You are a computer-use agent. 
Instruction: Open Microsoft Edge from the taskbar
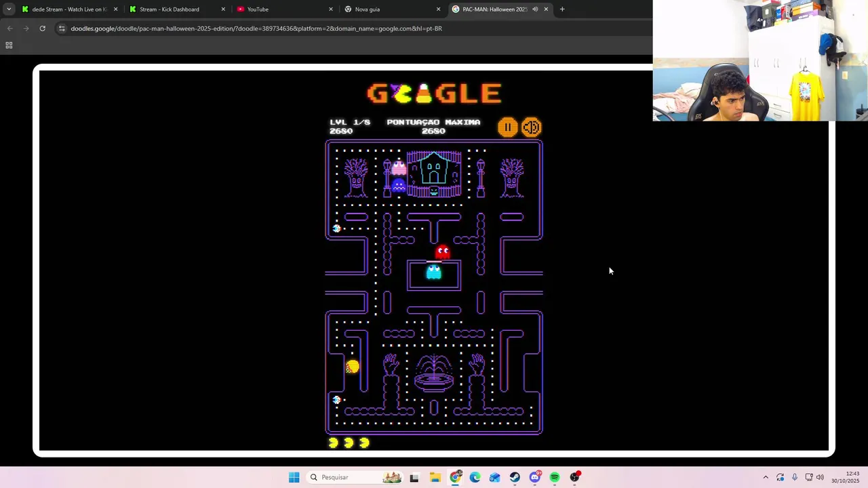point(475,477)
